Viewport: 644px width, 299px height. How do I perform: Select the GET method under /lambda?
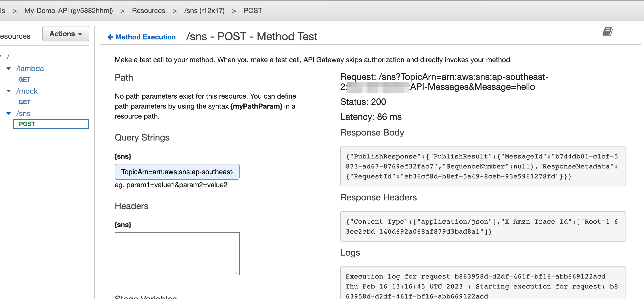coord(24,80)
